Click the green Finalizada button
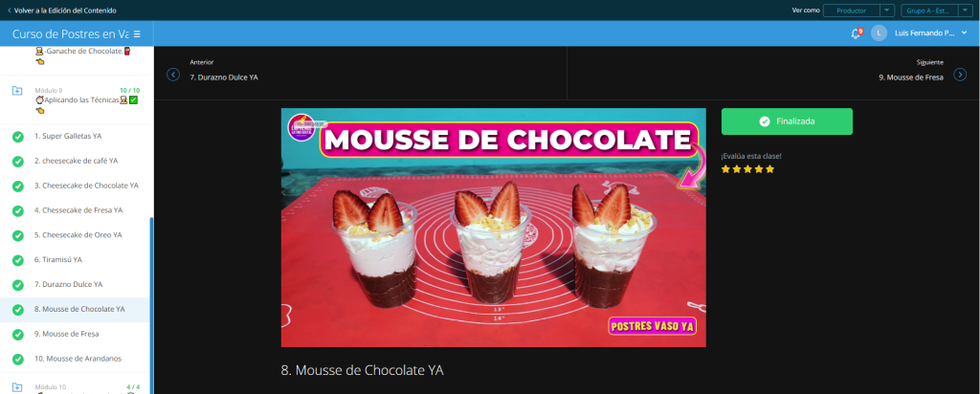Screen dimensions: 980x394 (x=787, y=121)
